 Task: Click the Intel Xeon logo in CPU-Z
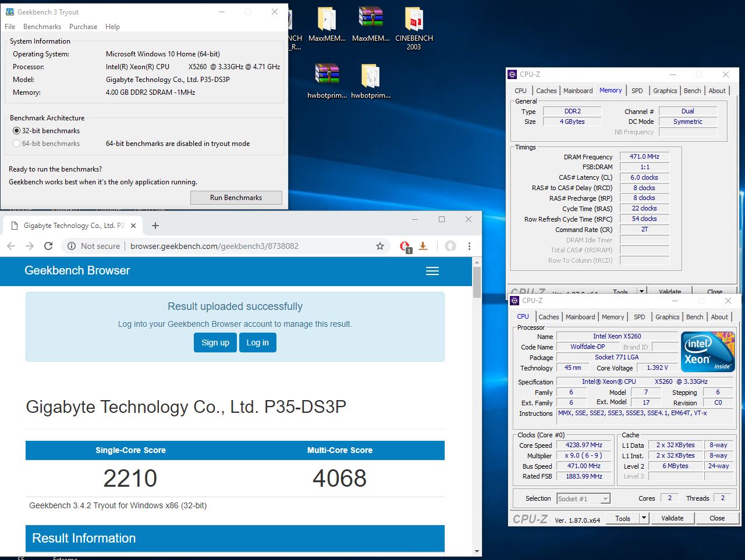pos(708,352)
